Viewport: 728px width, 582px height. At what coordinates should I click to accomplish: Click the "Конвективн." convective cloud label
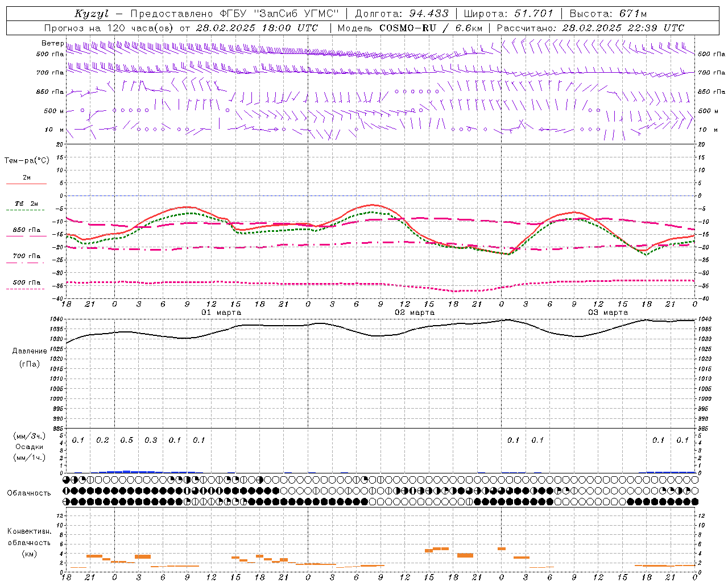29,531
